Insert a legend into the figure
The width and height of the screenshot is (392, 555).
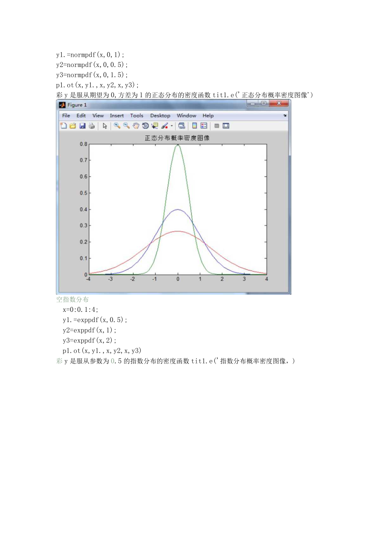coord(203,125)
